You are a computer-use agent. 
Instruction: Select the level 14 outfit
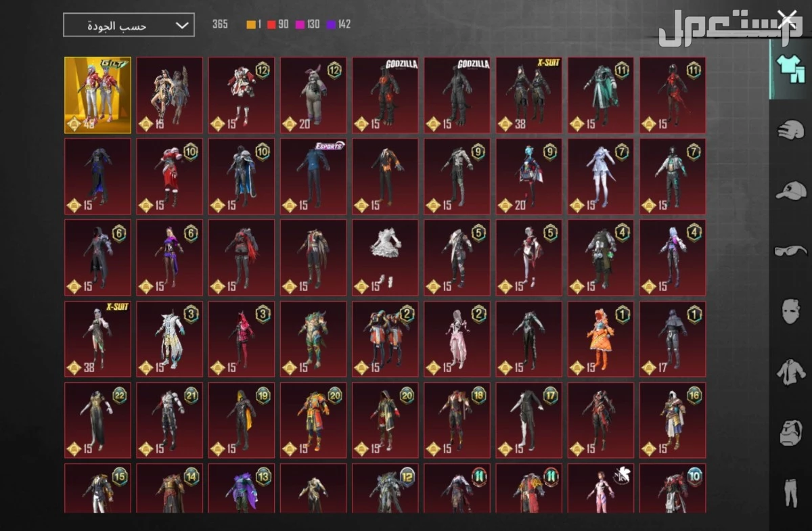tap(169, 488)
